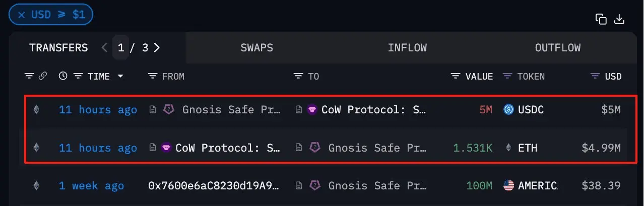Click the copy icon at top right
Image resolution: width=644 pixels, height=206 pixels.
point(601,19)
